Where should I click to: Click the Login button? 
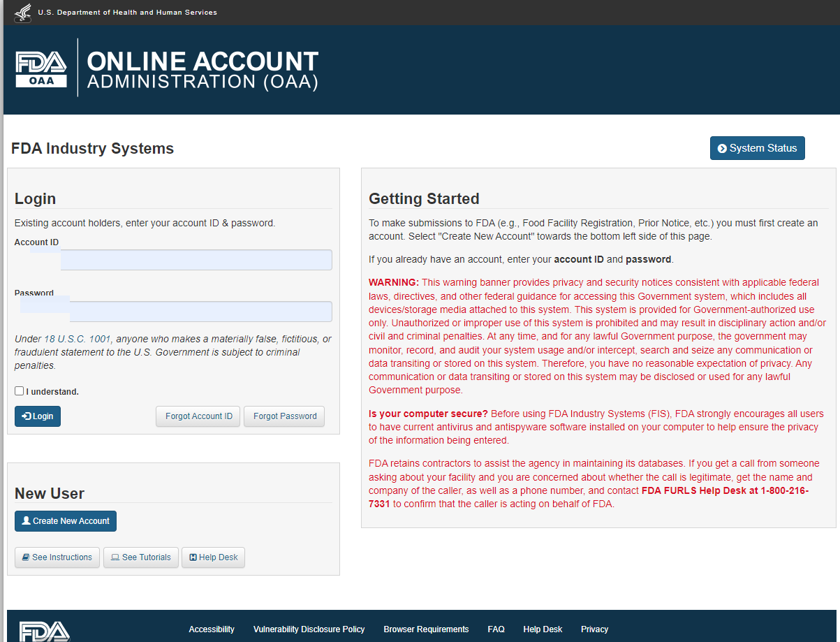[38, 416]
